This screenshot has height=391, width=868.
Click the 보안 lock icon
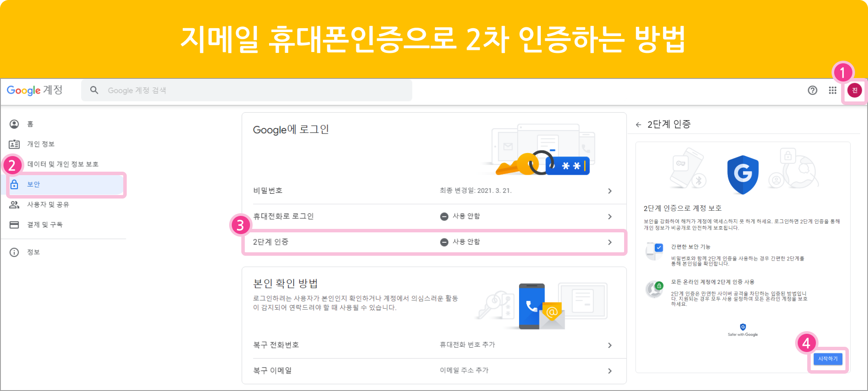[x=14, y=184]
